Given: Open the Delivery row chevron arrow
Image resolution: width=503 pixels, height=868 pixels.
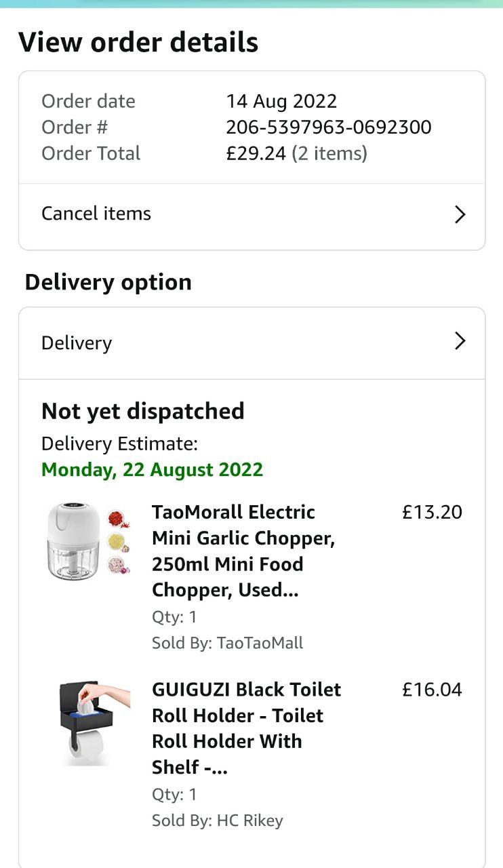Looking at the screenshot, I should (x=460, y=340).
